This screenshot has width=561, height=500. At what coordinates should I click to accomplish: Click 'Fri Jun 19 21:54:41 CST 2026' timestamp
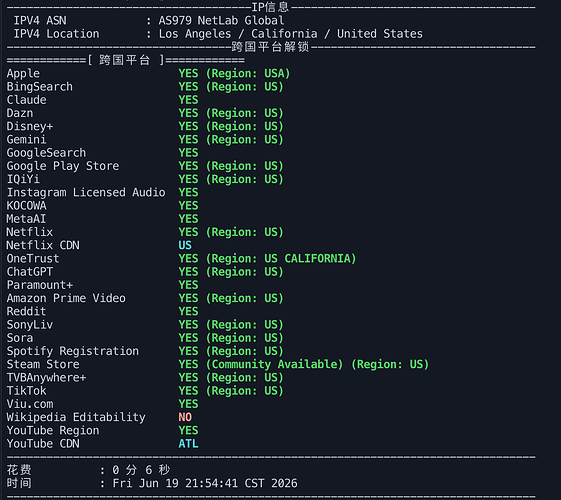(x=205, y=484)
